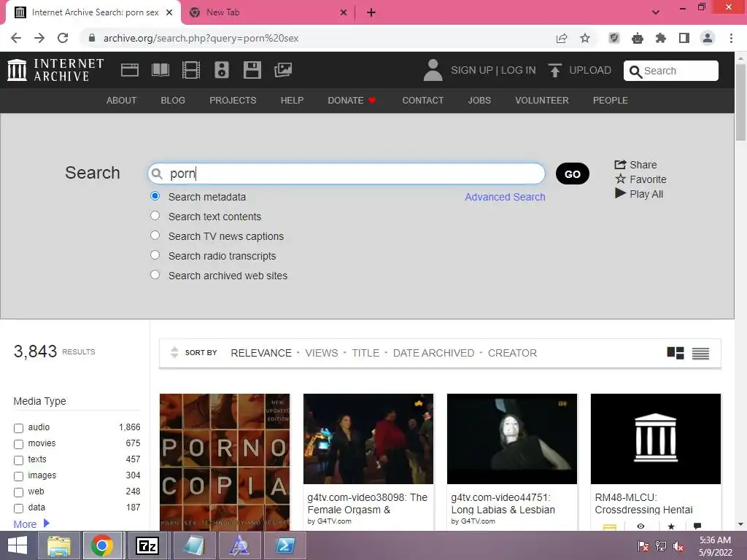
Task: Open the Audio speaker icon in Archive header
Action: 222,70
